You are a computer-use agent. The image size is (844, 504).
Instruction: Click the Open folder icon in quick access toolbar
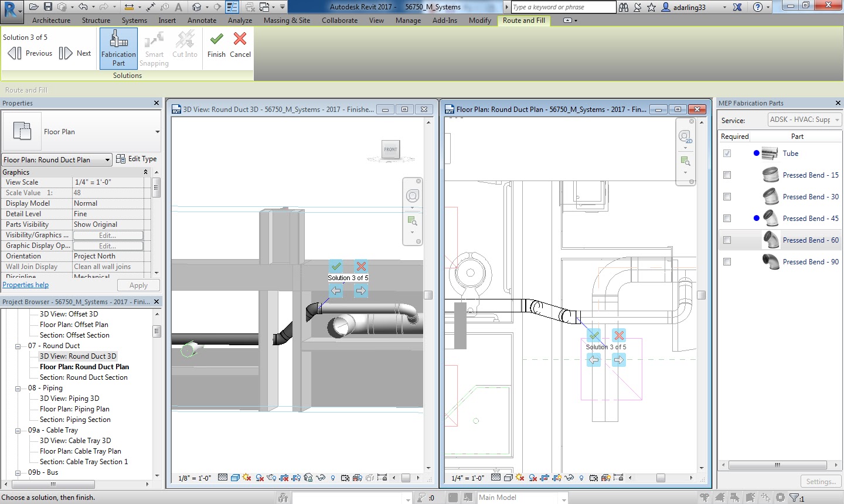point(34,7)
